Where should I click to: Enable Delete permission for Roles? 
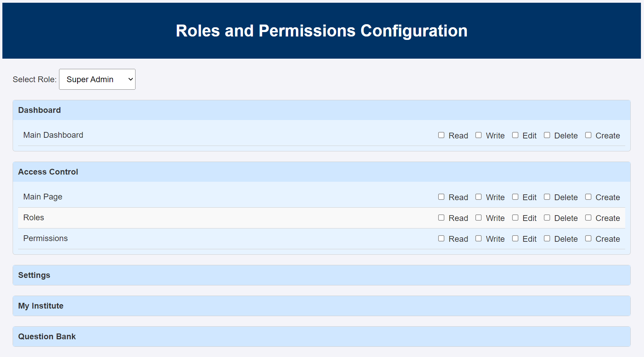point(547,218)
